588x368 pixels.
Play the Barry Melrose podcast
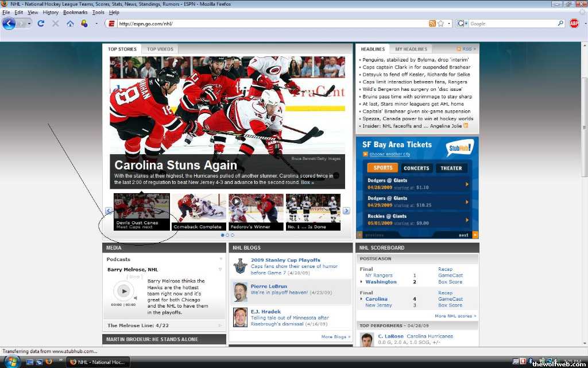pos(123,291)
